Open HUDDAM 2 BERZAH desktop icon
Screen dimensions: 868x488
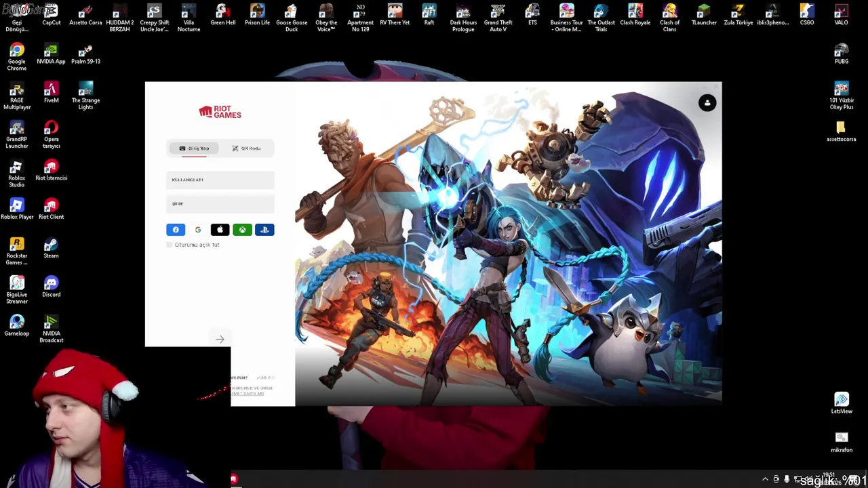click(x=119, y=18)
